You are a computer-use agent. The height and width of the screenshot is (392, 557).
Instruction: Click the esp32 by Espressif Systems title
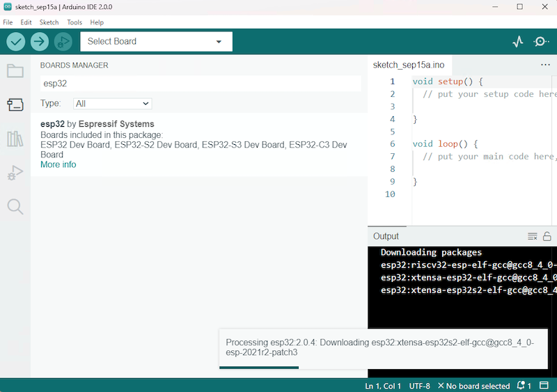pos(97,124)
